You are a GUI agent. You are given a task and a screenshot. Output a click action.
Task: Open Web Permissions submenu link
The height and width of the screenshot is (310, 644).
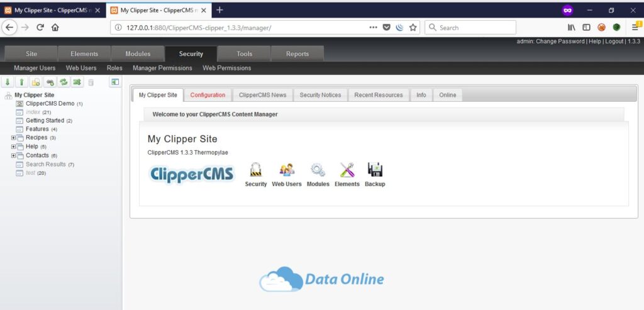coord(226,68)
